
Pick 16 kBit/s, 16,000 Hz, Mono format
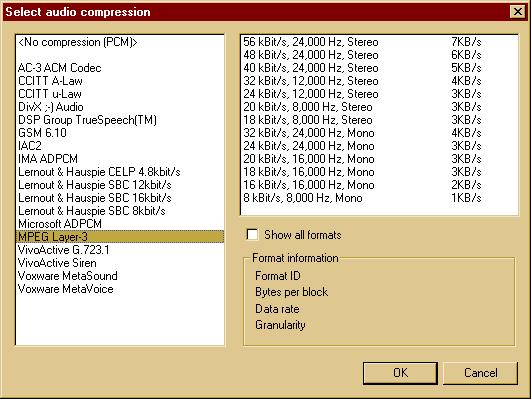(x=379, y=185)
